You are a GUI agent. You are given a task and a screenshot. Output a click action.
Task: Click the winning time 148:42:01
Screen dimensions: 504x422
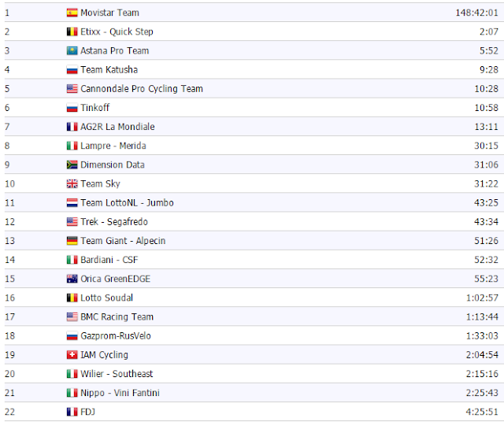tap(476, 13)
